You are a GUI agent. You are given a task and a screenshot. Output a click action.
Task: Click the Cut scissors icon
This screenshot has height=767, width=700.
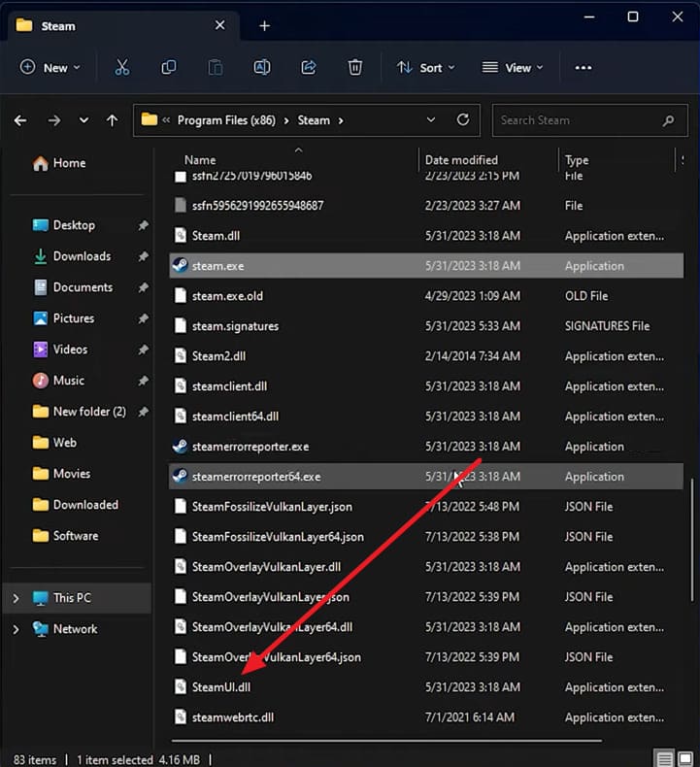[x=121, y=68]
